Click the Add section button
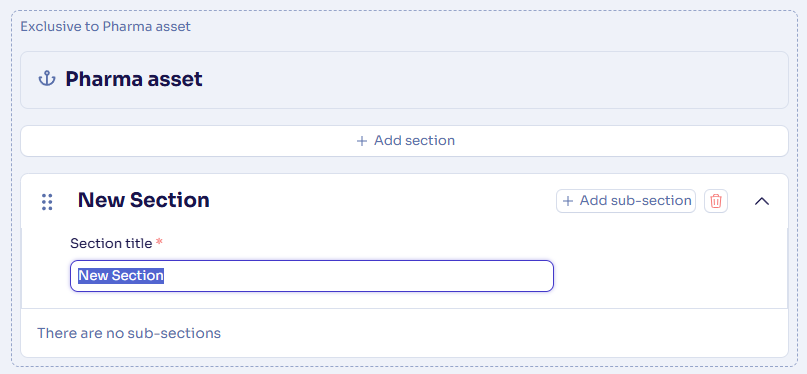The height and width of the screenshot is (374, 807). click(x=405, y=141)
